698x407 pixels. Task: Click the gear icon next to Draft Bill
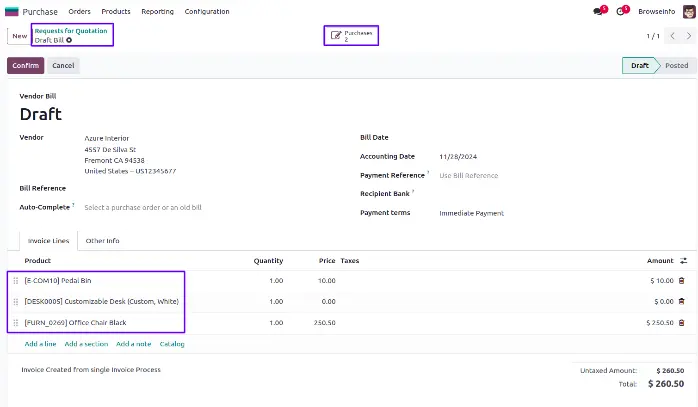click(69, 40)
